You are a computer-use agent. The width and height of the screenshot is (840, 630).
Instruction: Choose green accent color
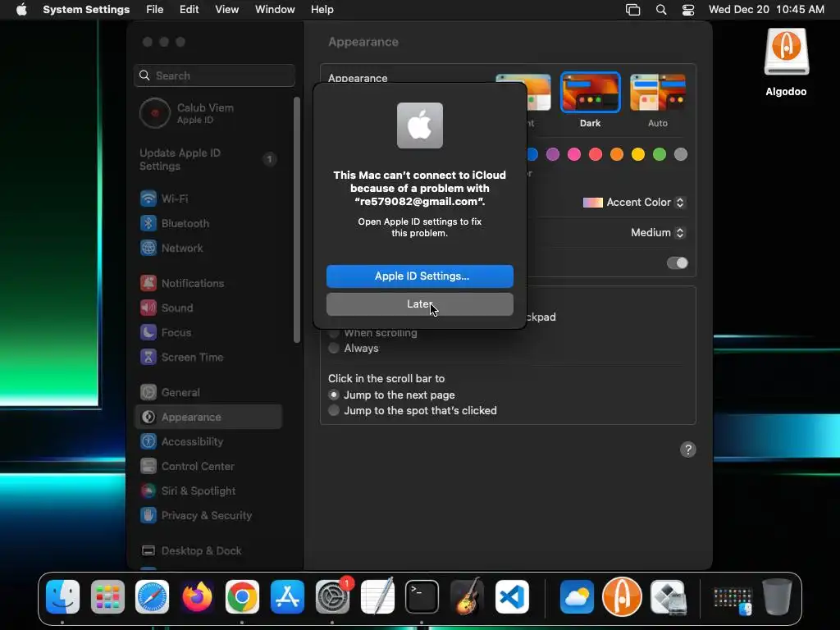pos(660,154)
